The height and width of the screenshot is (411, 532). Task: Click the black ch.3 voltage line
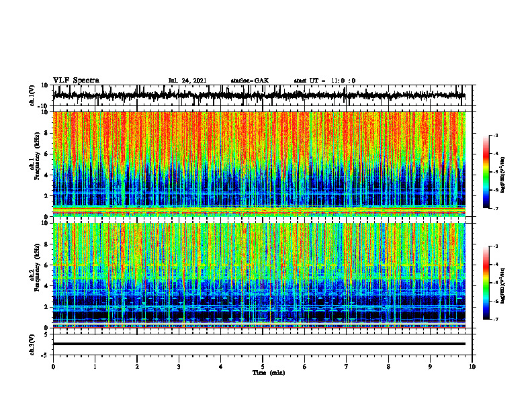click(x=259, y=344)
